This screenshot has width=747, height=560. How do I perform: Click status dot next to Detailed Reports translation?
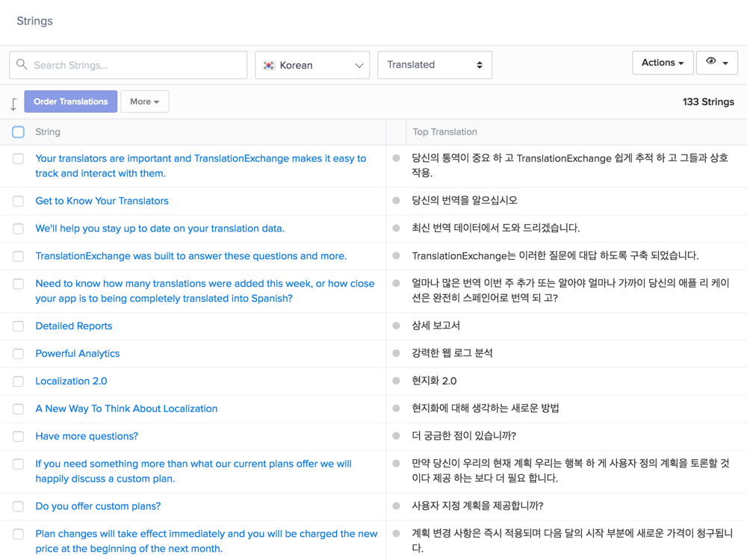pyautogui.click(x=396, y=326)
